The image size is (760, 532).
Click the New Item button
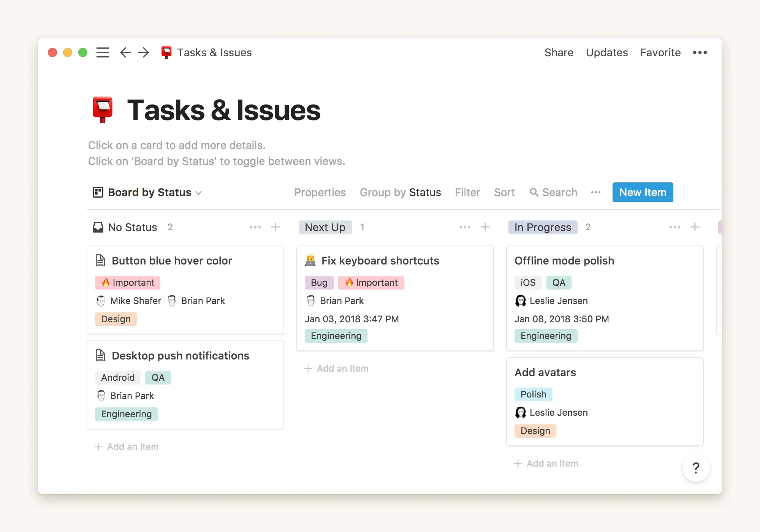[x=642, y=192]
